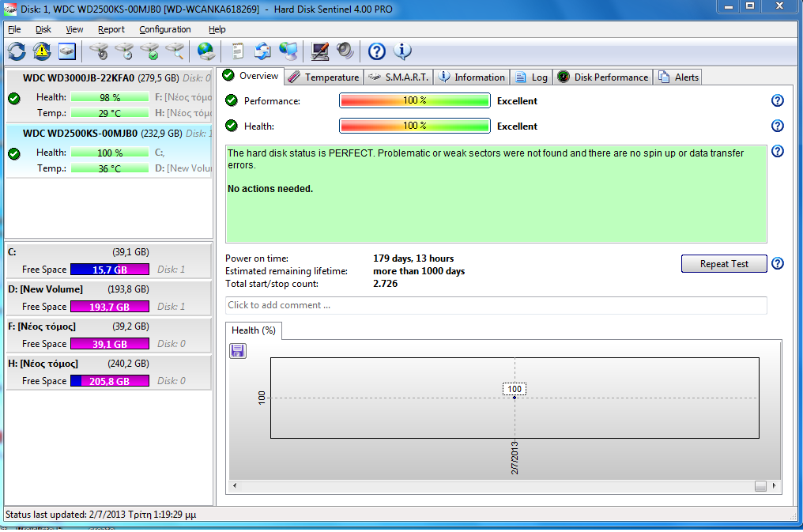Click the 'Status last updated' status bar text

[101, 515]
